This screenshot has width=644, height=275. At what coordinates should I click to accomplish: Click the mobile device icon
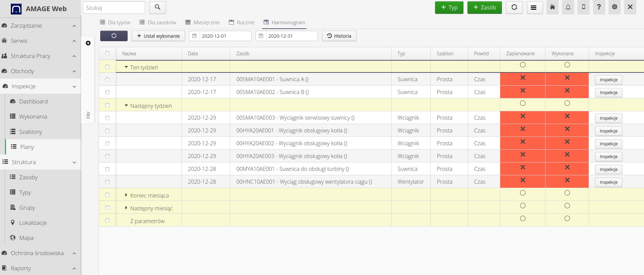(583, 7)
